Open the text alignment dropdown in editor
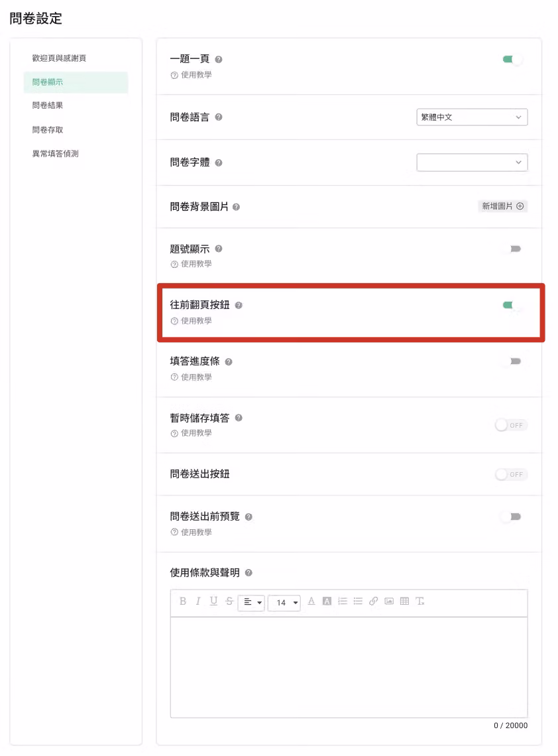 coord(252,602)
